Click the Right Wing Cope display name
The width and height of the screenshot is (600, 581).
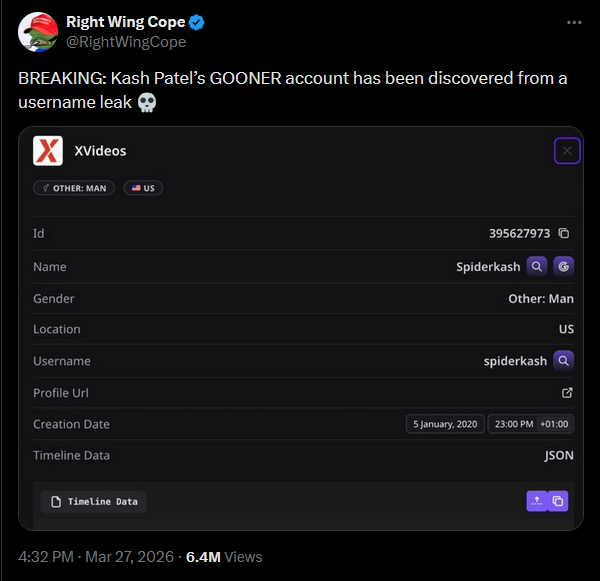(x=125, y=22)
